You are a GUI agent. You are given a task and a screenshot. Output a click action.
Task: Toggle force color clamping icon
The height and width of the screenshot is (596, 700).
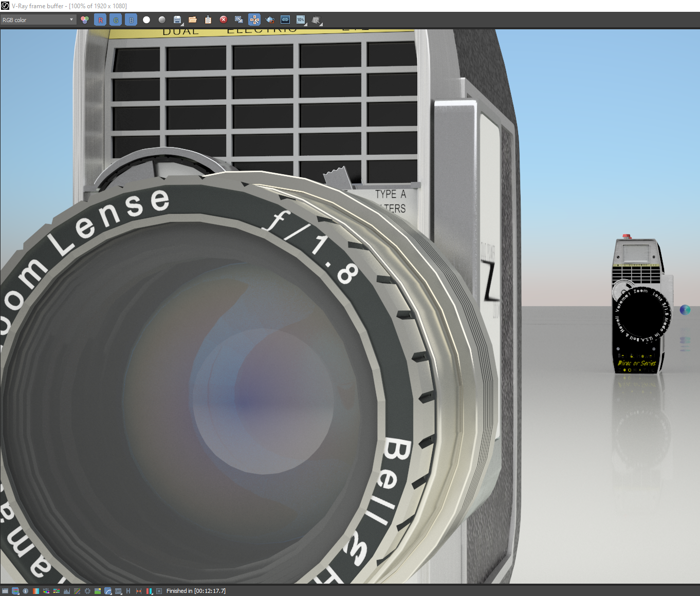(15, 591)
